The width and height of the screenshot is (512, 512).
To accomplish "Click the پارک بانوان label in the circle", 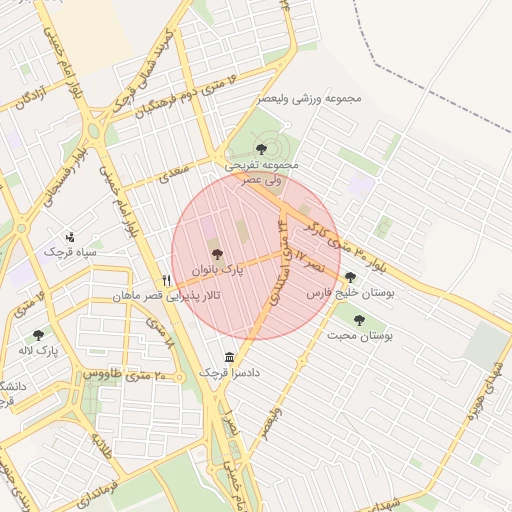I will pos(217,270).
